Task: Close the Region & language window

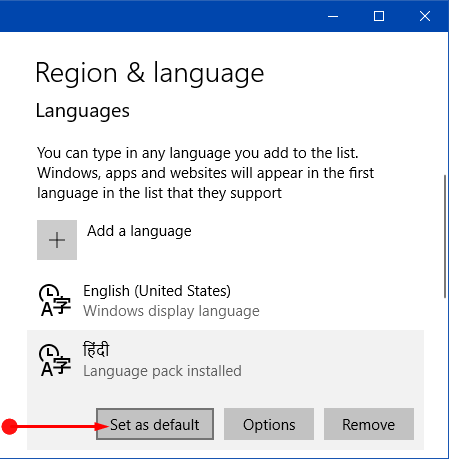Action: (x=425, y=16)
